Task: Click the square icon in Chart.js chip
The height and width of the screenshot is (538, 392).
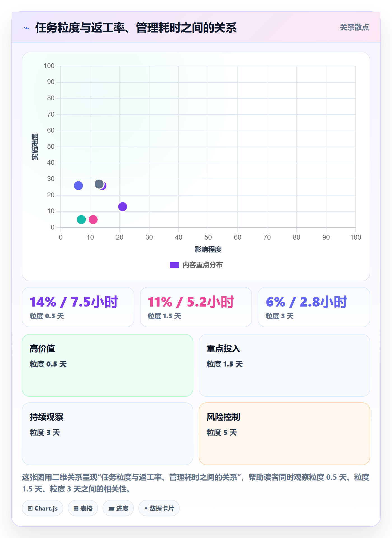Action: (30, 509)
